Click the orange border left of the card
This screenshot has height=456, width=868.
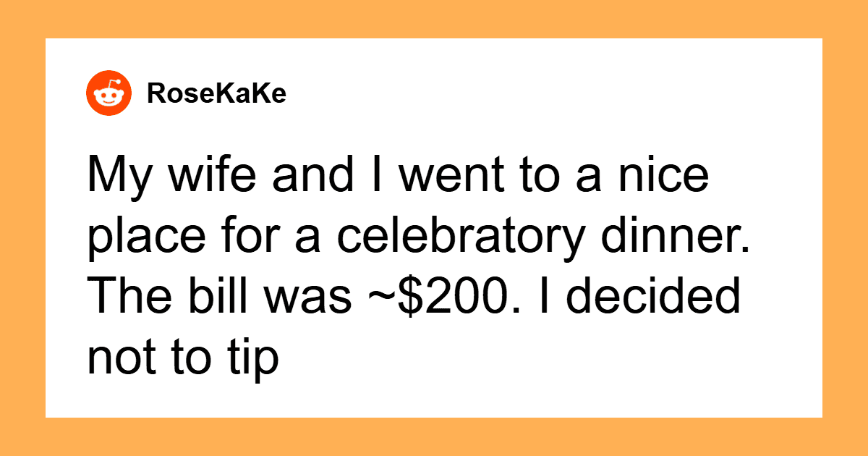[22, 228]
